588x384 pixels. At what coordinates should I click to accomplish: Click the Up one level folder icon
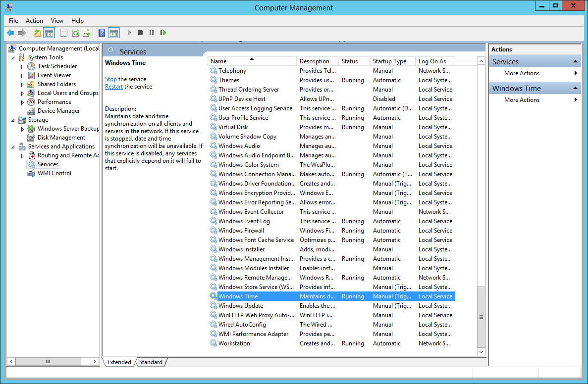click(x=37, y=33)
